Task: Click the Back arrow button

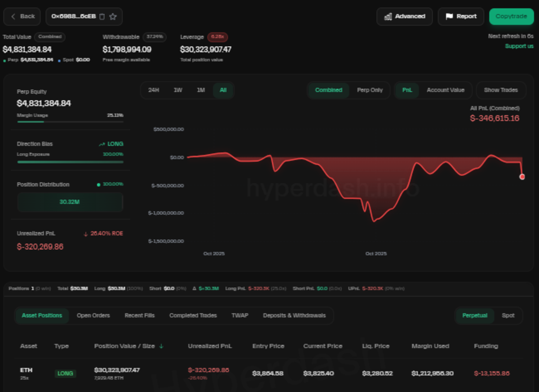Action: point(22,17)
